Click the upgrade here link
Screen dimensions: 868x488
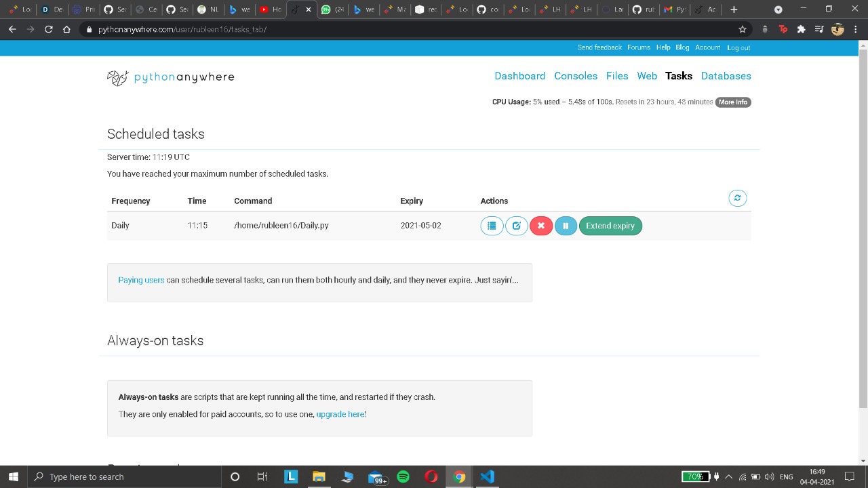[341, 414]
